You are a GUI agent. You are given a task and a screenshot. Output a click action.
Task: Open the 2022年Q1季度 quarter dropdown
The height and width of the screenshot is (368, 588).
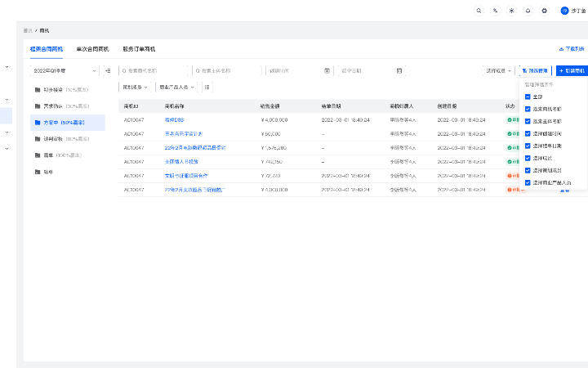[x=65, y=70]
